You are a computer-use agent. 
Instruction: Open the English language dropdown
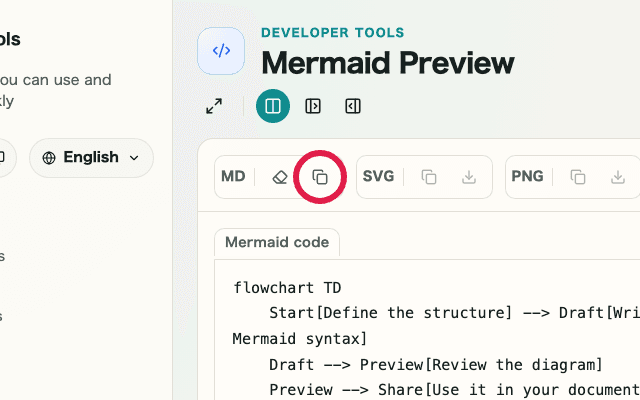(91, 158)
